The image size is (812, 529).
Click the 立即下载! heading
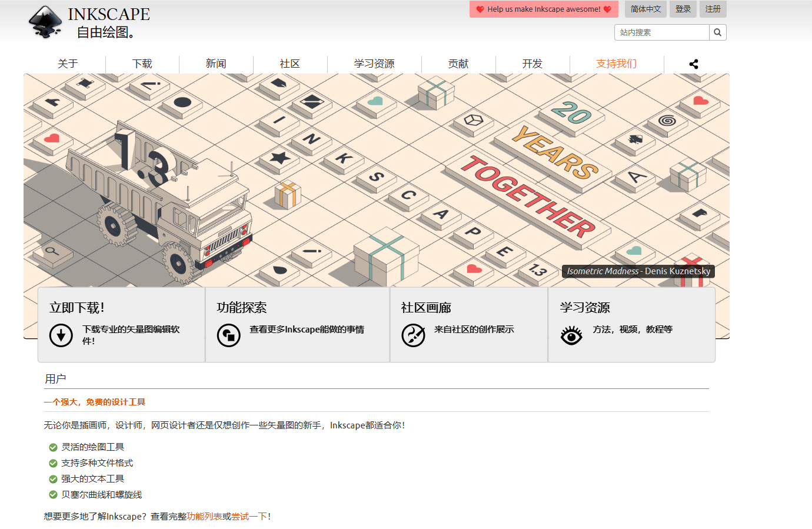pos(77,308)
